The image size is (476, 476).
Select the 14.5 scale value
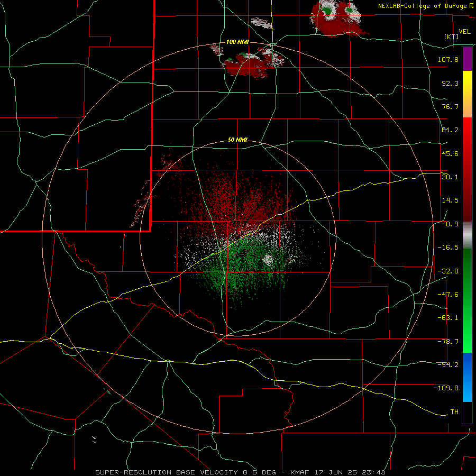coord(450,200)
